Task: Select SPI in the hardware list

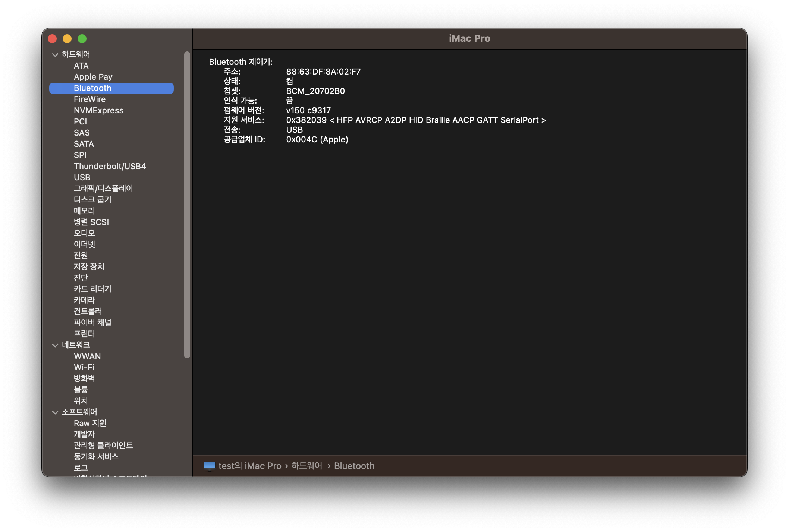Action: click(80, 155)
